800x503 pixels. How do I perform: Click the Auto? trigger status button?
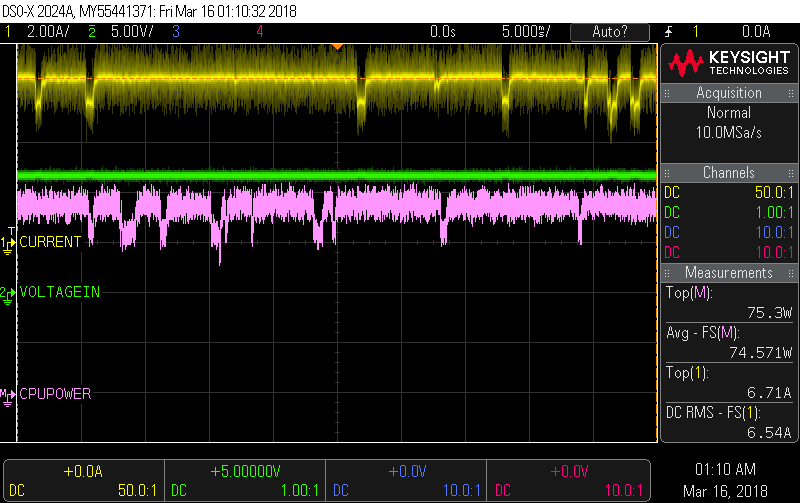(x=610, y=32)
